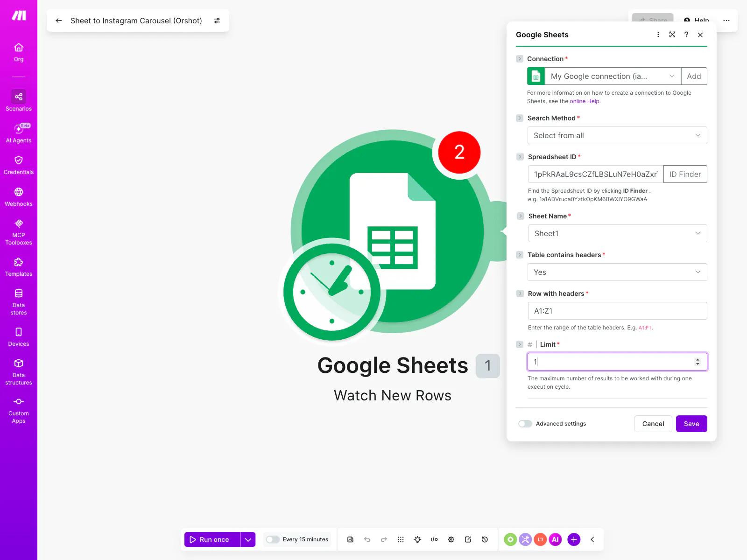
Task: Click the Limit field stepper arrows
Action: (698, 362)
